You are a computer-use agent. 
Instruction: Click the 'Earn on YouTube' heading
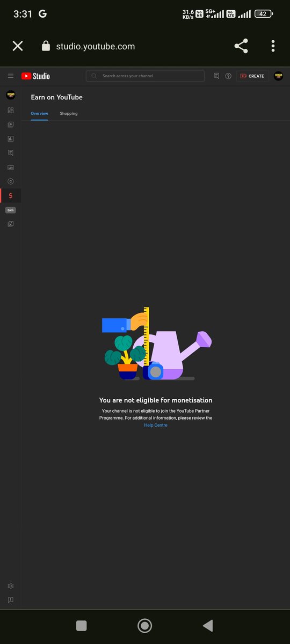56,97
